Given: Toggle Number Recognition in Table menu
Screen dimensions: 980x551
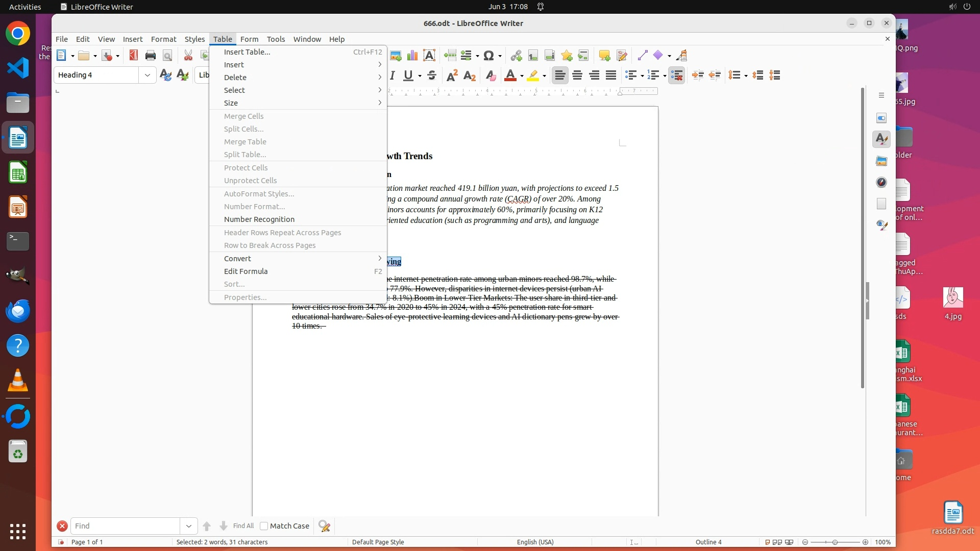Looking at the screenshot, I should 259,219.
